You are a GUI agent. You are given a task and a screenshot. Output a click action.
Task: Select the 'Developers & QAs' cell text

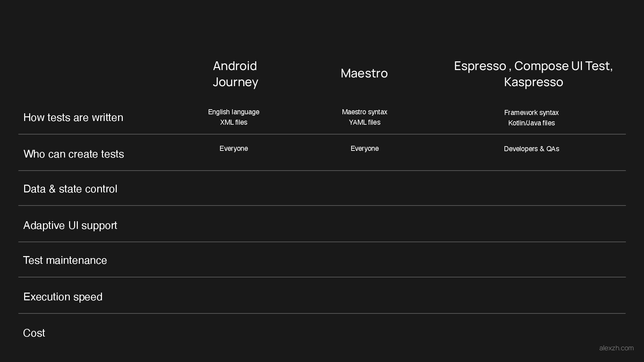pyautogui.click(x=531, y=149)
